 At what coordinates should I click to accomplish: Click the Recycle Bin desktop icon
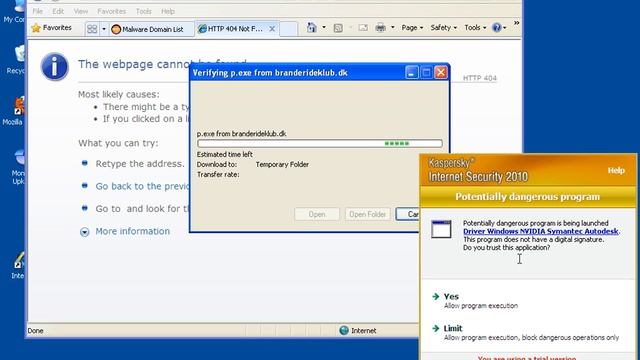(x=19, y=54)
